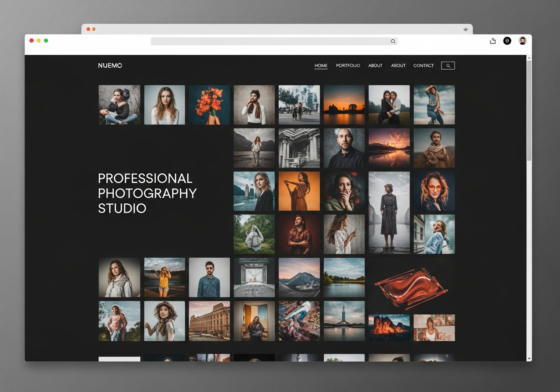Click the profile avatar at top right
The image size is (560, 392).
pos(522,40)
